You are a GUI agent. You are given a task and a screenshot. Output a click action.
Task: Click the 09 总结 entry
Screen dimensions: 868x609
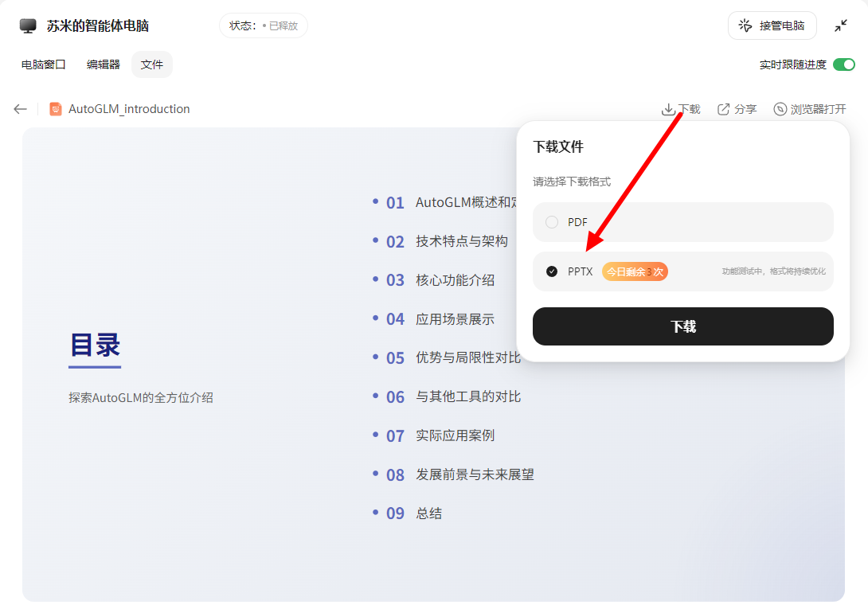tap(407, 513)
